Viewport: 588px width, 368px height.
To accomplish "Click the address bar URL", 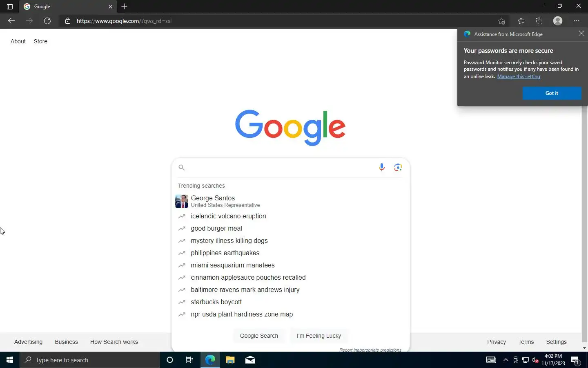I will click(124, 21).
